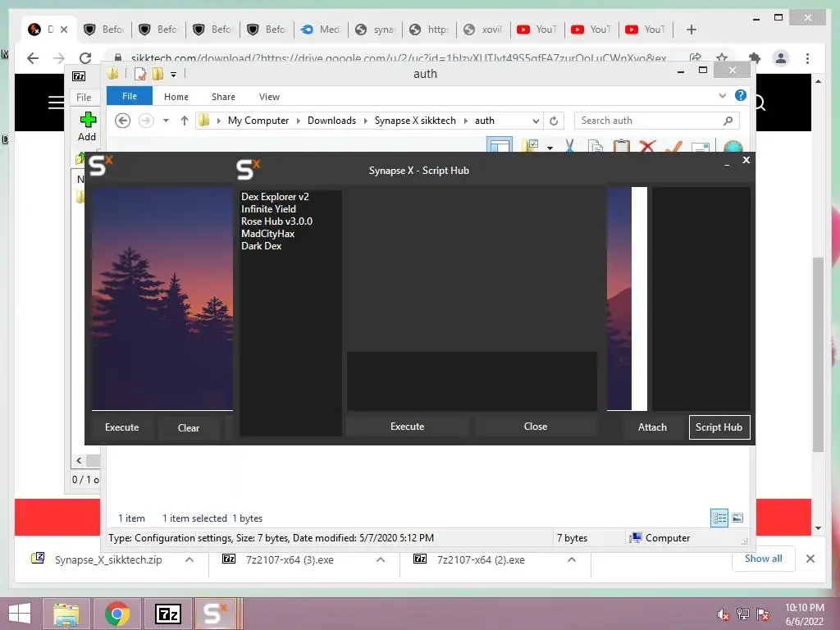This screenshot has height=630, width=840.
Task: Open Chrome extensions puzzle icon
Action: click(755, 58)
